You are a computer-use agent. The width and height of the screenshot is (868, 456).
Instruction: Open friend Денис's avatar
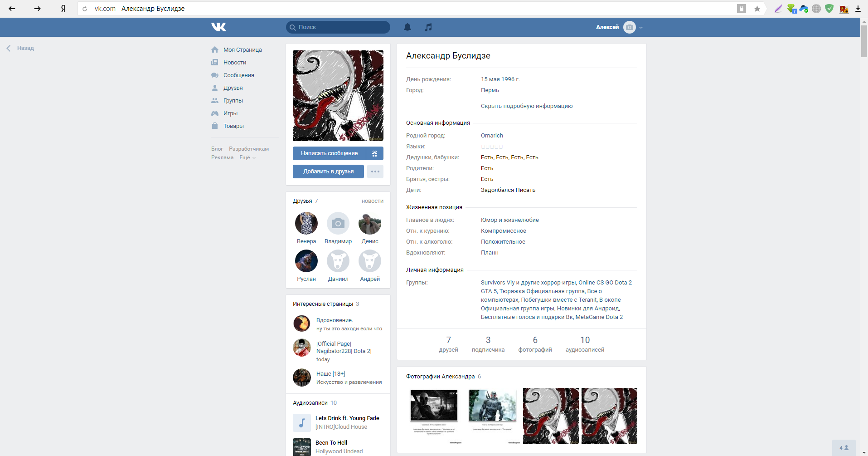coord(370,223)
